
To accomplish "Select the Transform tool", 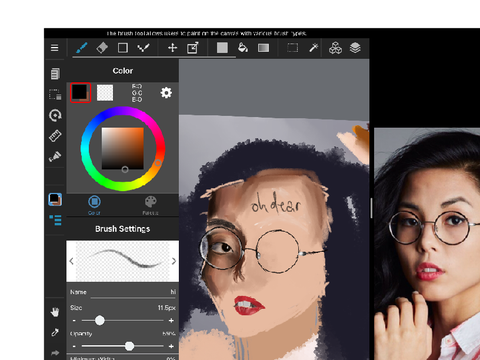I will click(x=193, y=48).
